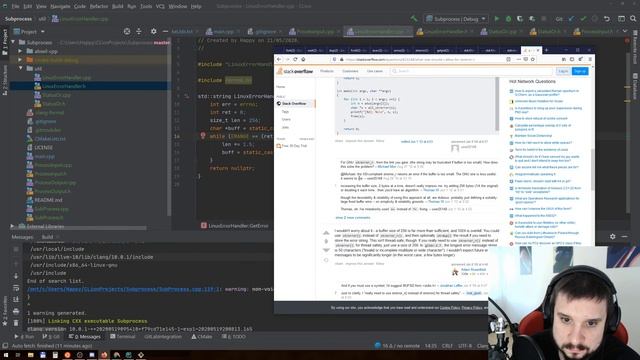This screenshot has width=640, height=360.
Task: Start debugging with the green bug icon
Action: pyautogui.click(x=508, y=19)
